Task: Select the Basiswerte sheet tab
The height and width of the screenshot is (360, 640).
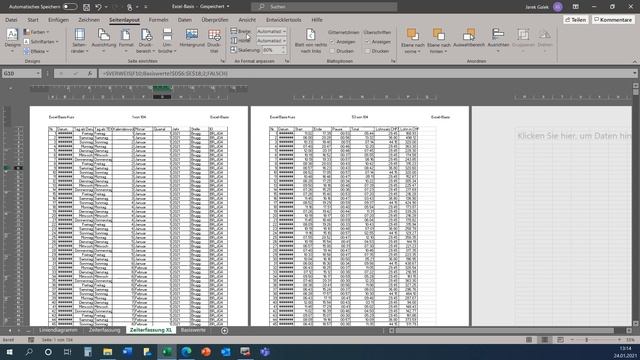Action: [x=193, y=330]
